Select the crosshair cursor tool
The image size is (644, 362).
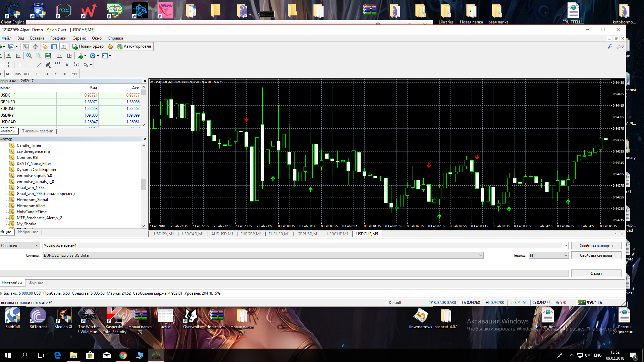click(x=9, y=65)
